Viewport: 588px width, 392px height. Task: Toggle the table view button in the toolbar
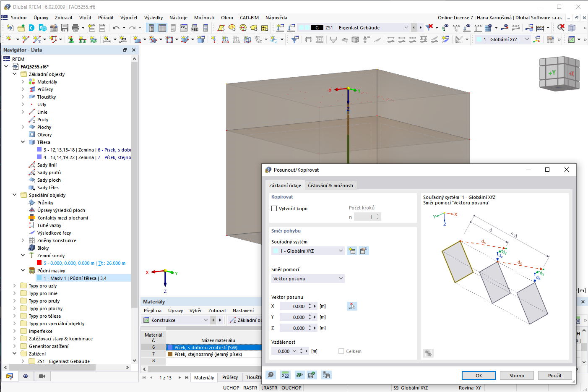(x=162, y=28)
